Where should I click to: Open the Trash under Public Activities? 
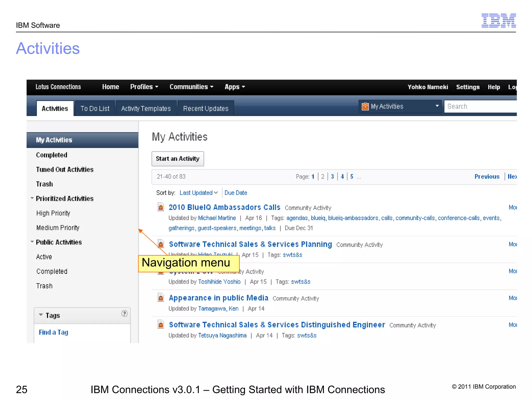click(x=44, y=286)
